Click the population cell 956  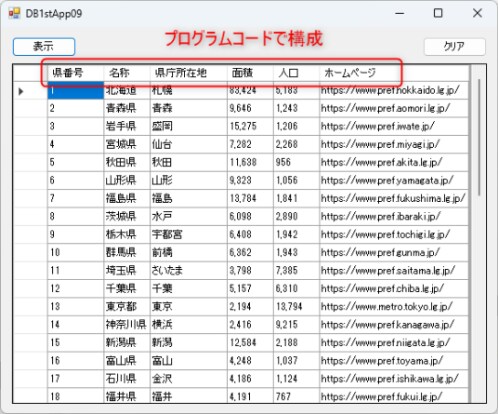tap(296, 162)
